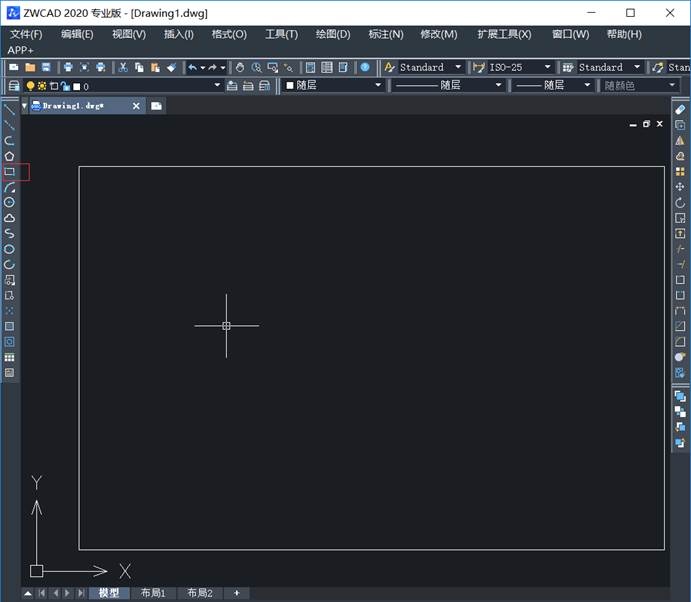Pick the Revision Cloud tool

[9, 218]
